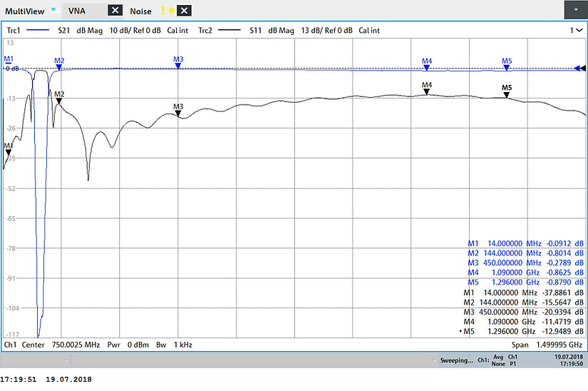Open the status bar dropdown arrow at bottom

point(66,360)
